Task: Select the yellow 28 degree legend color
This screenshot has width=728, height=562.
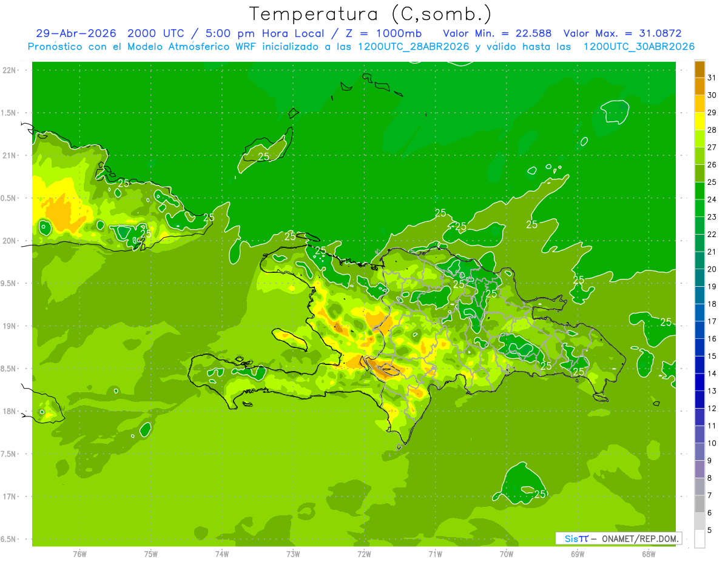Action: coord(699,121)
